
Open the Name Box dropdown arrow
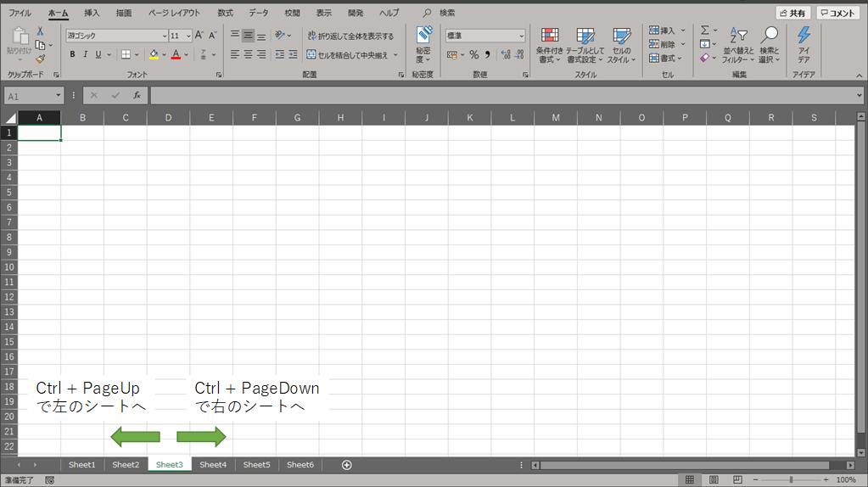coord(59,96)
